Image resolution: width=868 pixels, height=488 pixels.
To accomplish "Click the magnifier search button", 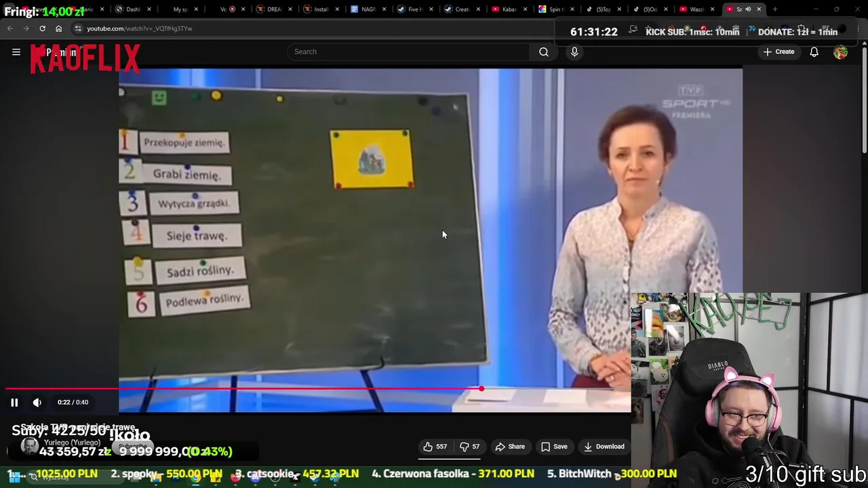I will (544, 52).
